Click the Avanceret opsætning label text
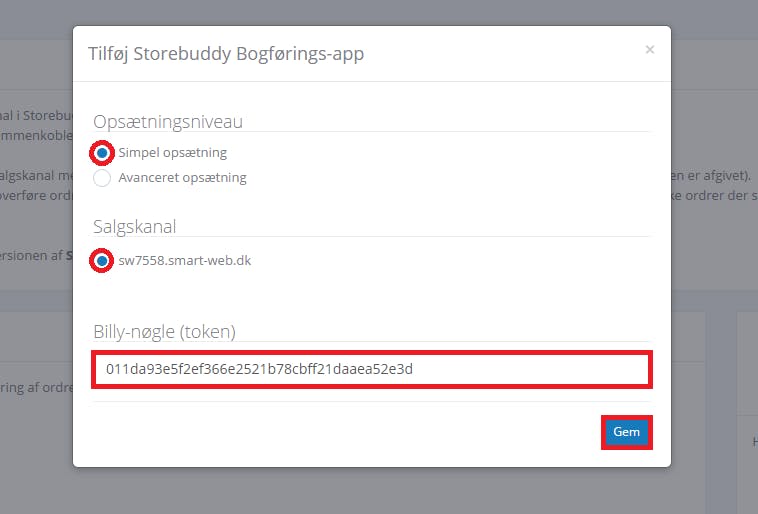This screenshot has width=758, height=514. pyautogui.click(x=182, y=177)
